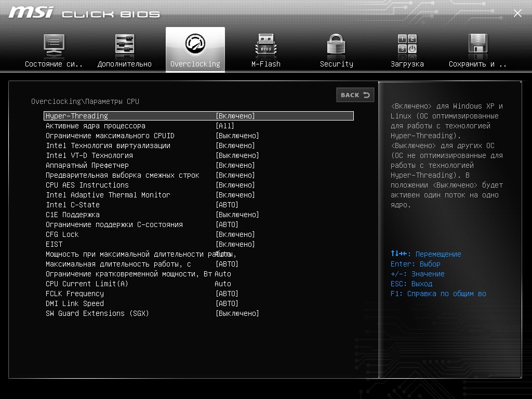Toggle C1E Поддержка value
The height and width of the screenshot is (399, 532).
[x=237, y=215]
